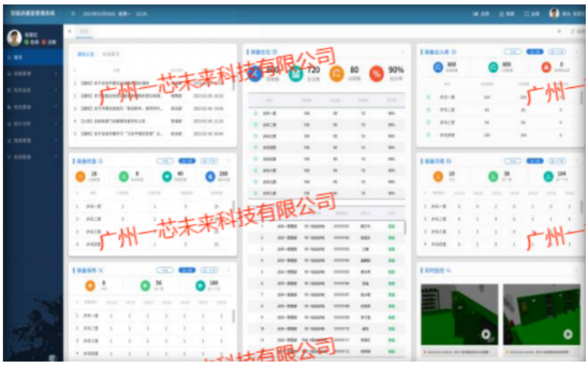Click the fullscreen icon item in the top header
The height and width of the screenshot is (369, 588).
(x=531, y=13)
